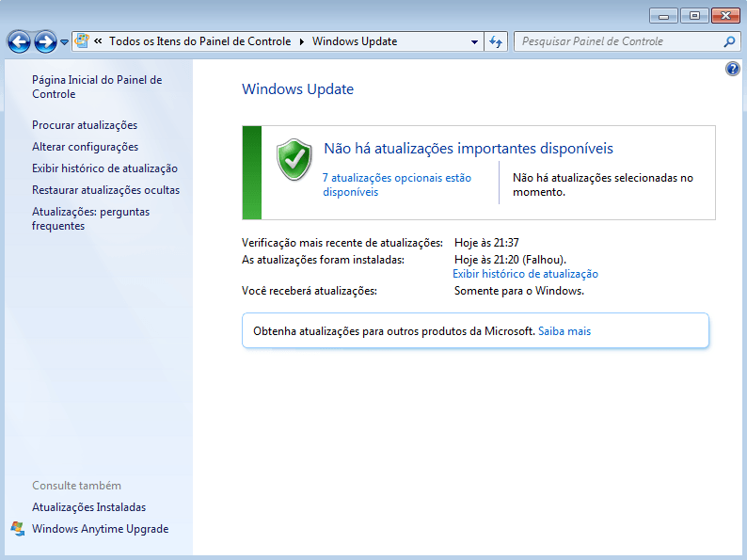Click the 'Saiba mais' link

[564, 331]
